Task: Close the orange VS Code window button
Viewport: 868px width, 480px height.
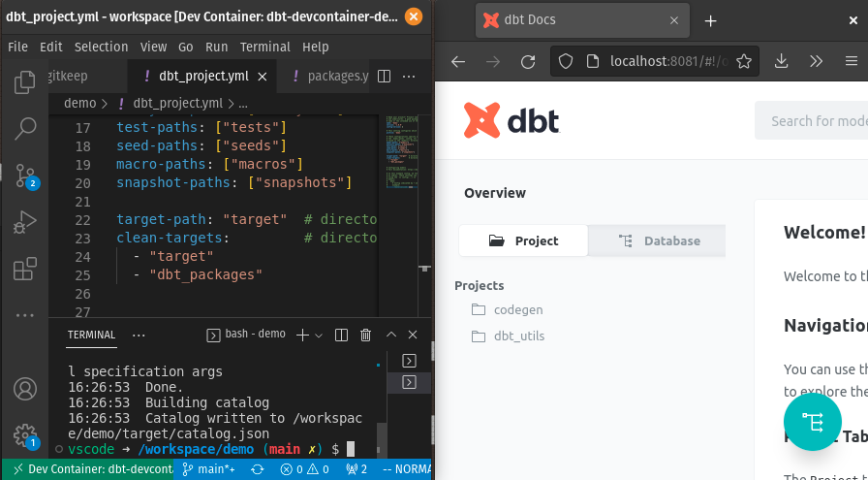Action: click(x=413, y=16)
